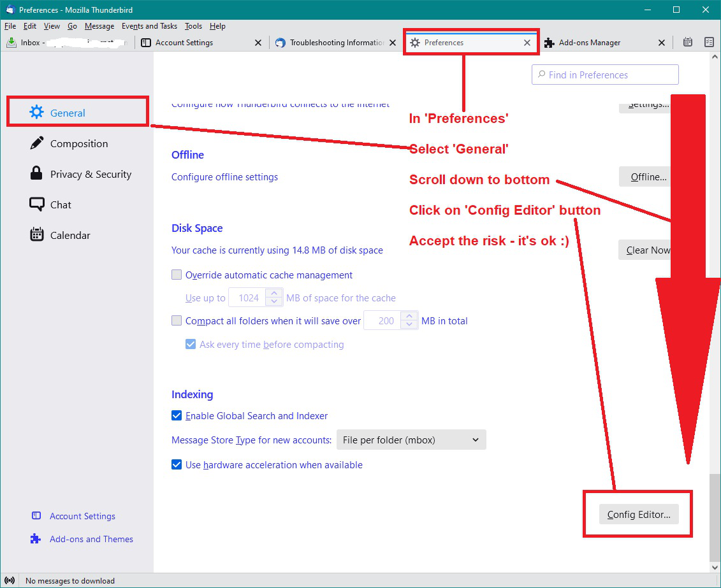Open the Tools menu
The height and width of the screenshot is (588, 721).
pos(193,26)
